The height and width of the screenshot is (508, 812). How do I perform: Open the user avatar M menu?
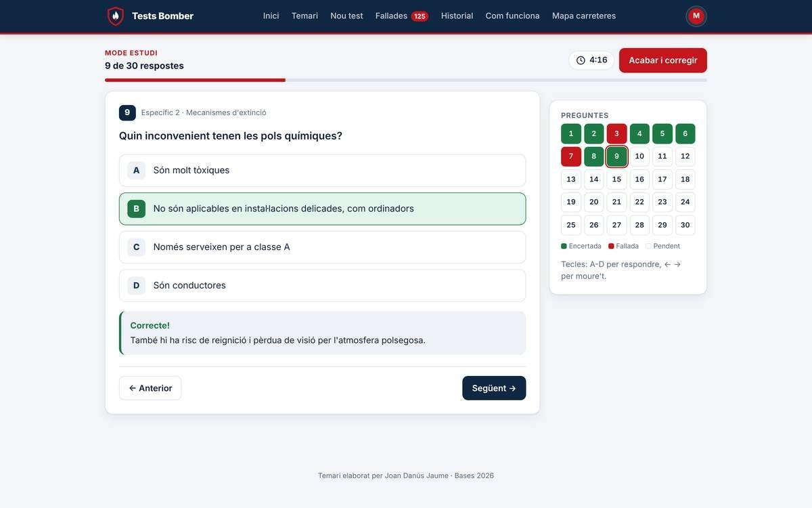pyautogui.click(x=696, y=16)
